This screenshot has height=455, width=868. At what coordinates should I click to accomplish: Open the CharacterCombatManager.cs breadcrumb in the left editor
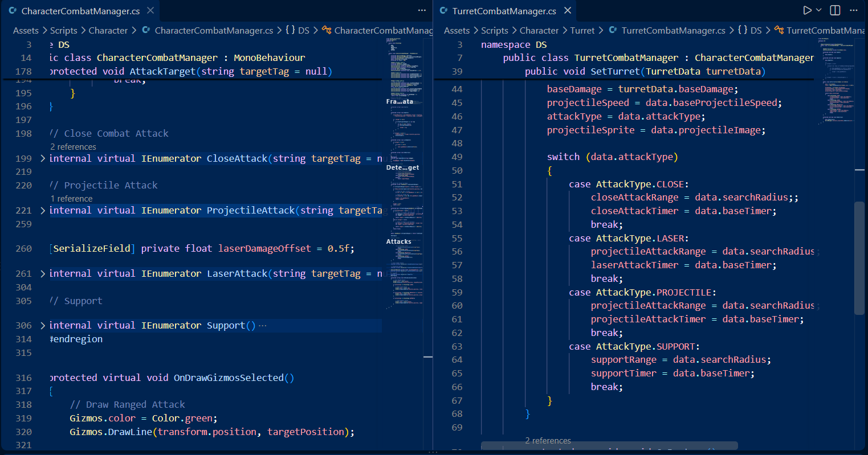[x=214, y=31]
